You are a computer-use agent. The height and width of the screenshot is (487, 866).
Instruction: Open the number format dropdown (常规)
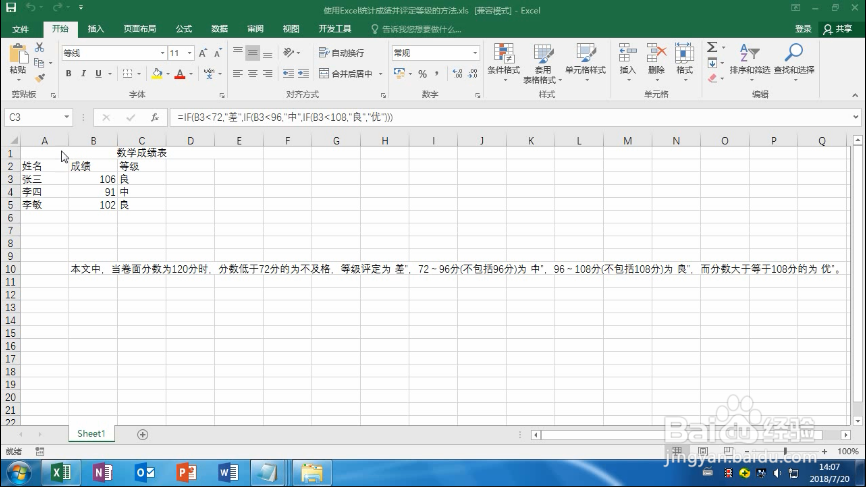[475, 53]
